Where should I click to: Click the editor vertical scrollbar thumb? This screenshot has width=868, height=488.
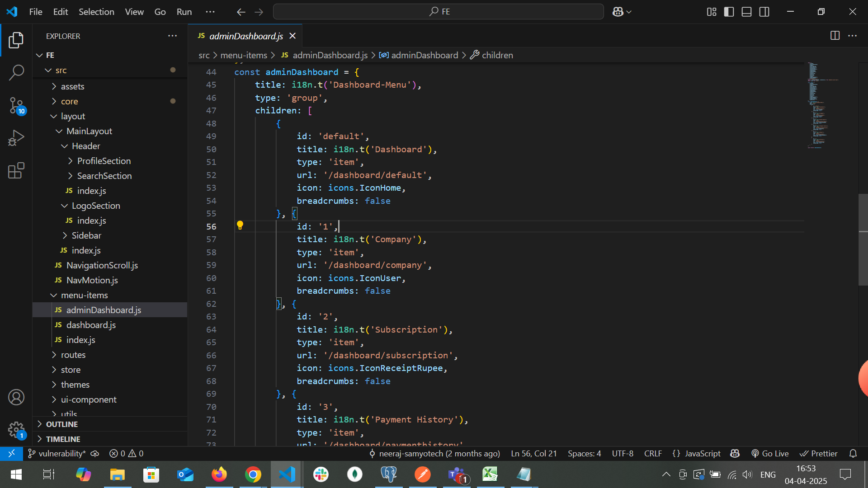[x=863, y=239]
